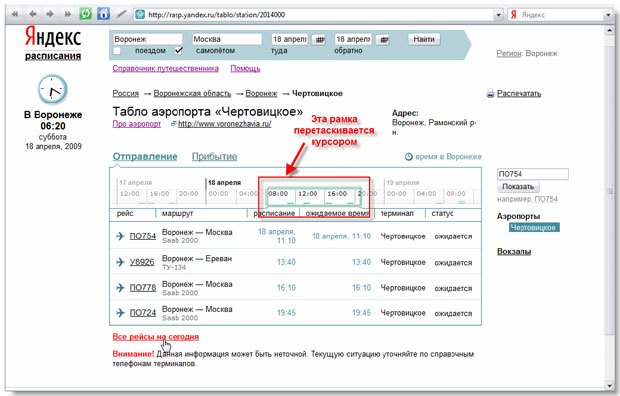Open flight ПО754 link
This screenshot has width=620, height=396.
click(143, 236)
